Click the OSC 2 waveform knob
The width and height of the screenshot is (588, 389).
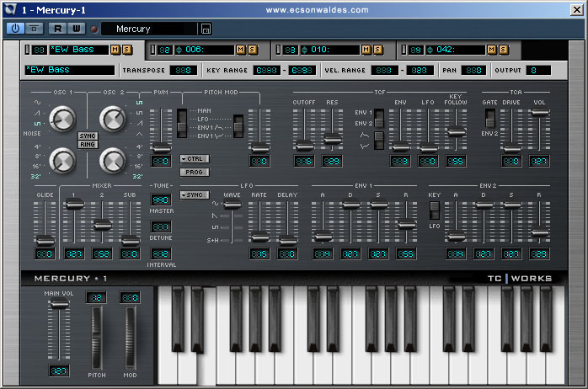(x=113, y=119)
